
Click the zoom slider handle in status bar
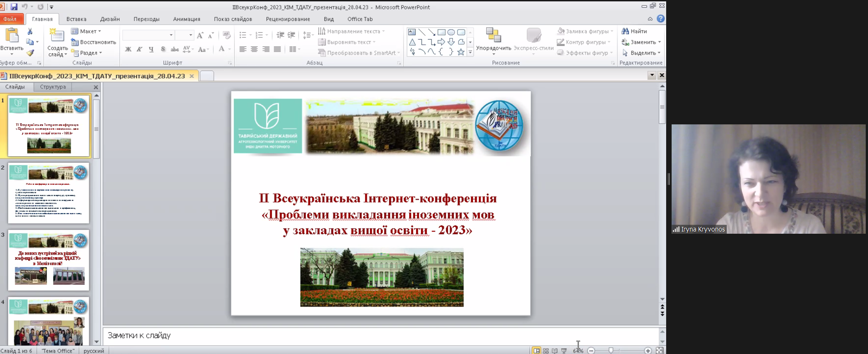[x=611, y=350]
